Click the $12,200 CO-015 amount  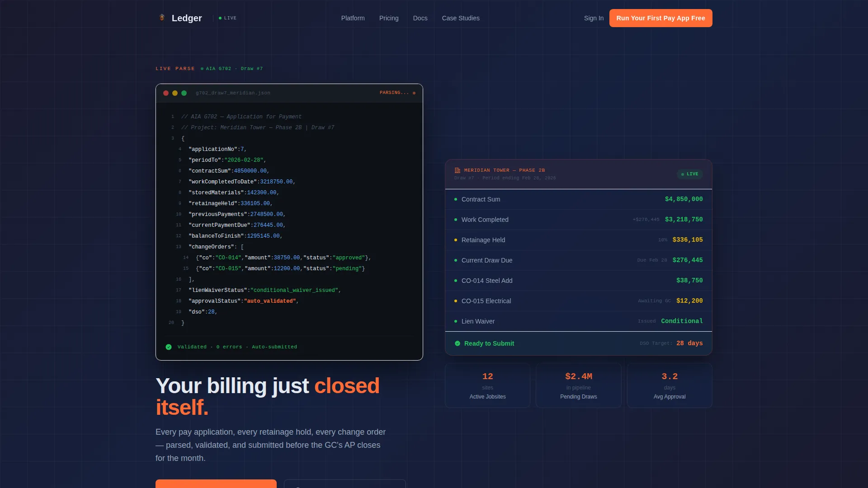coord(689,301)
